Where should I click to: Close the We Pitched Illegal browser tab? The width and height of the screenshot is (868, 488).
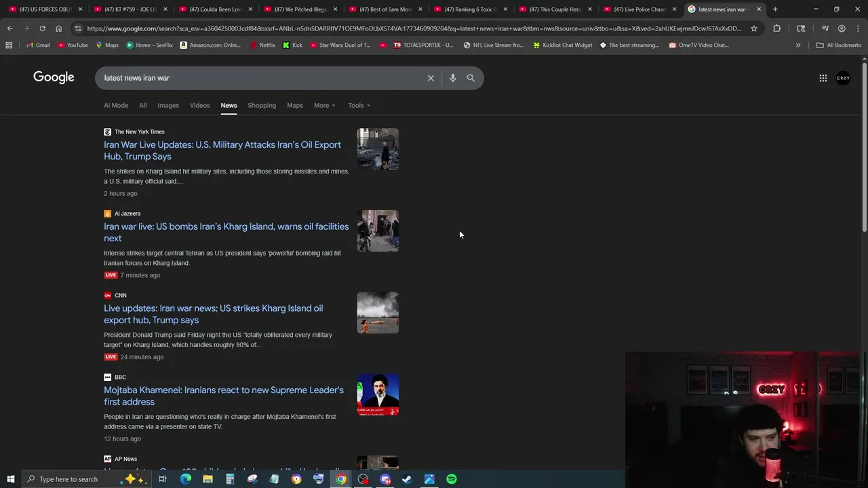(335, 9)
